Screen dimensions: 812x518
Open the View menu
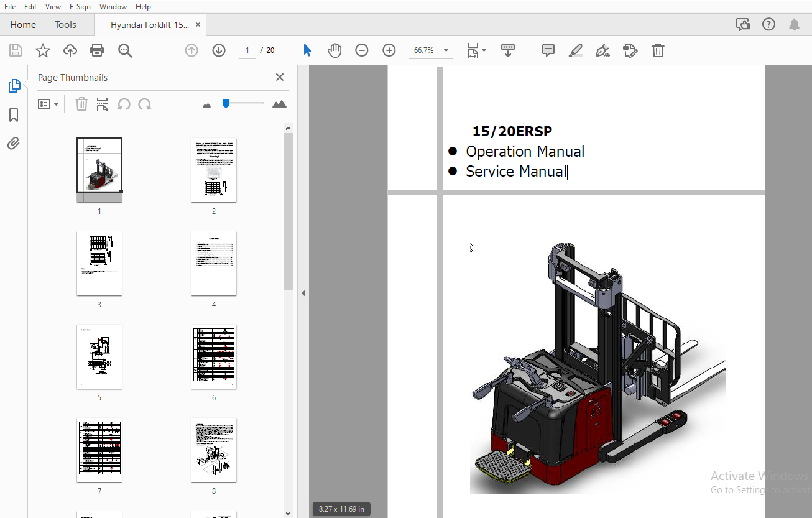53,6
